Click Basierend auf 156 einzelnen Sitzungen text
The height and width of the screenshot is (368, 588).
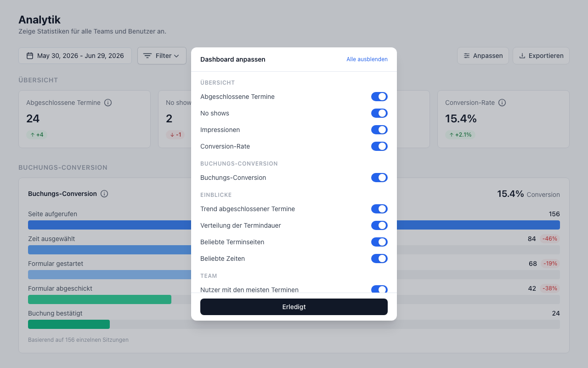tap(78, 340)
